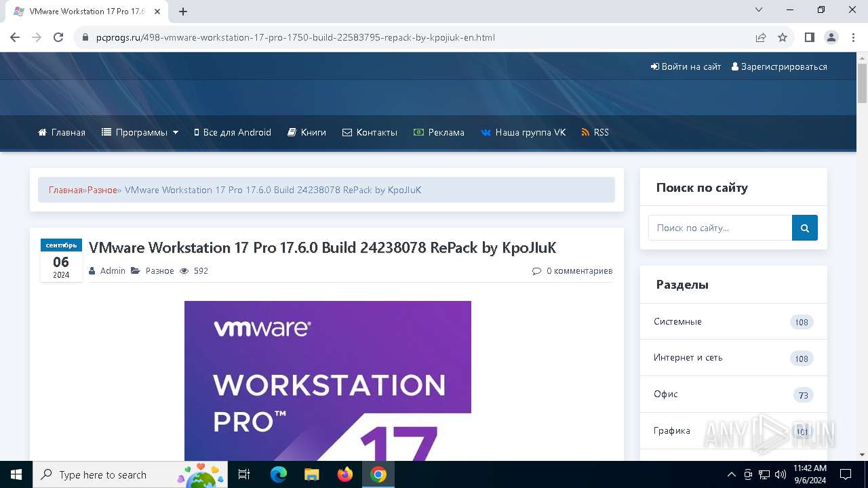Viewport: 868px width, 488px height.
Task: Click the сентябрь 06 2024 date badge
Action: click(x=61, y=260)
